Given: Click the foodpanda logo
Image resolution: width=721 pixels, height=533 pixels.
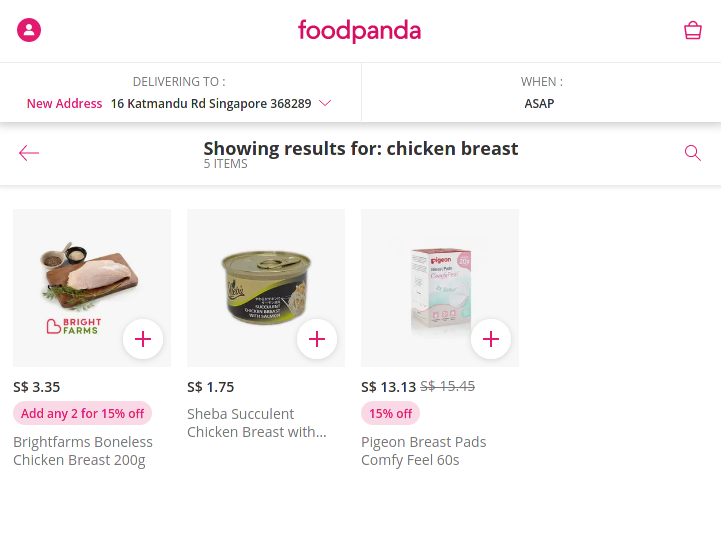Looking at the screenshot, I should (360, 31).
